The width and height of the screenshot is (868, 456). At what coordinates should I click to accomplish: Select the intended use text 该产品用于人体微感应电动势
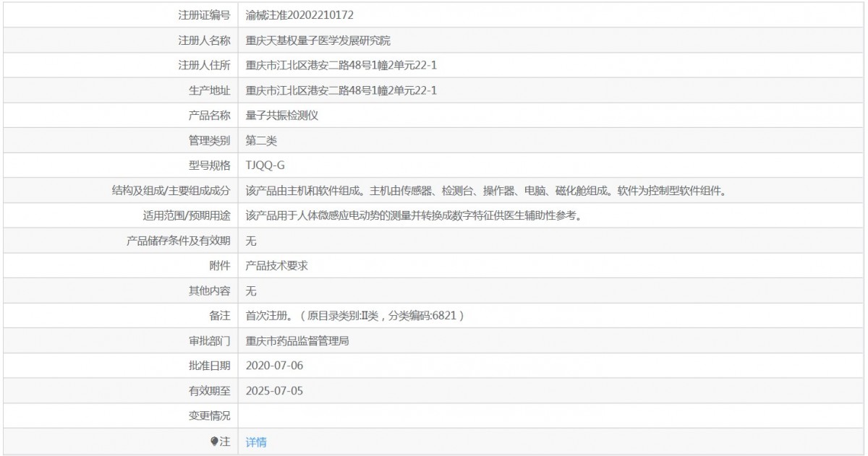pyautogui.click(x=414, y=215)
